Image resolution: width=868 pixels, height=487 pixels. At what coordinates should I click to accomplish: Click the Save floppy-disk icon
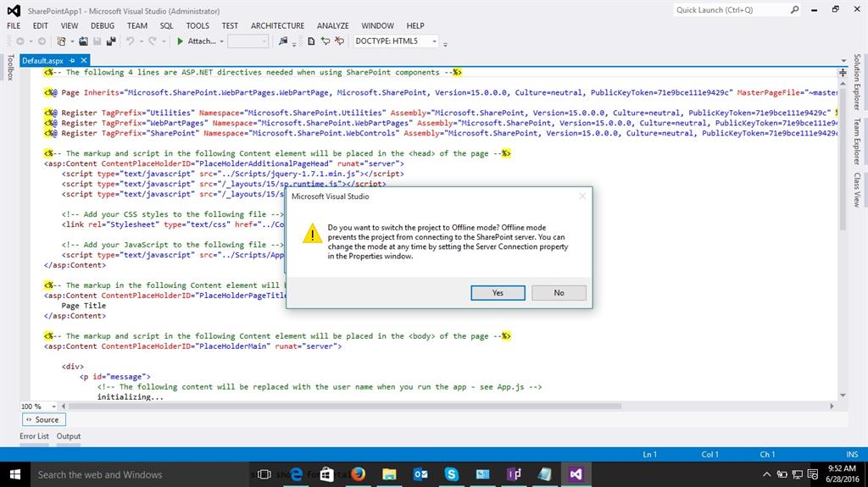click(97, 41)
